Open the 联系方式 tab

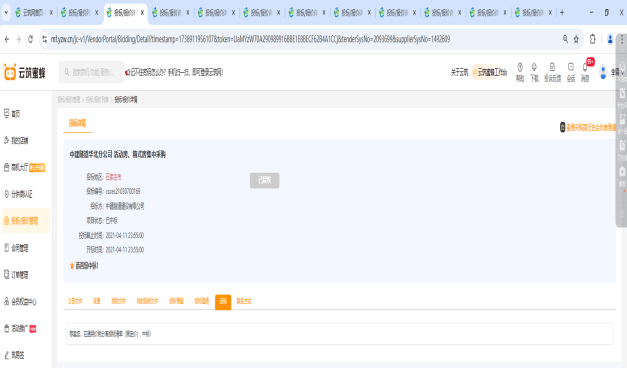(244, 301)
